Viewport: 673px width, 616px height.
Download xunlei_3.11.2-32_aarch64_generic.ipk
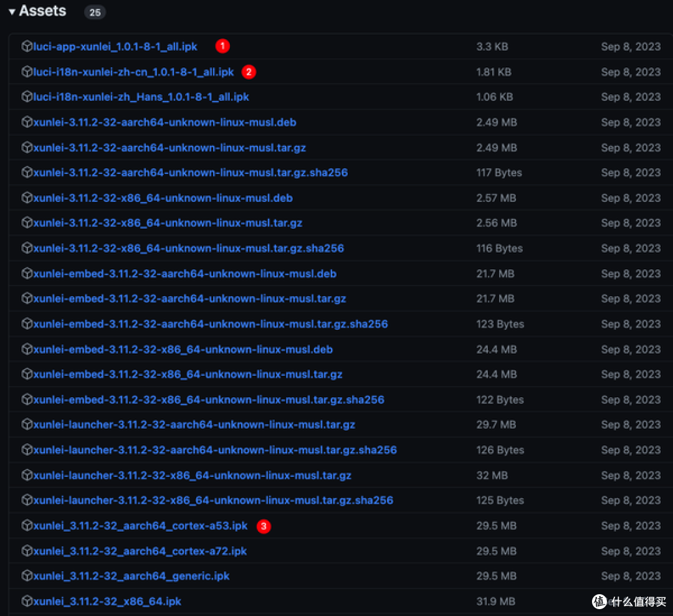click(131, 575)
